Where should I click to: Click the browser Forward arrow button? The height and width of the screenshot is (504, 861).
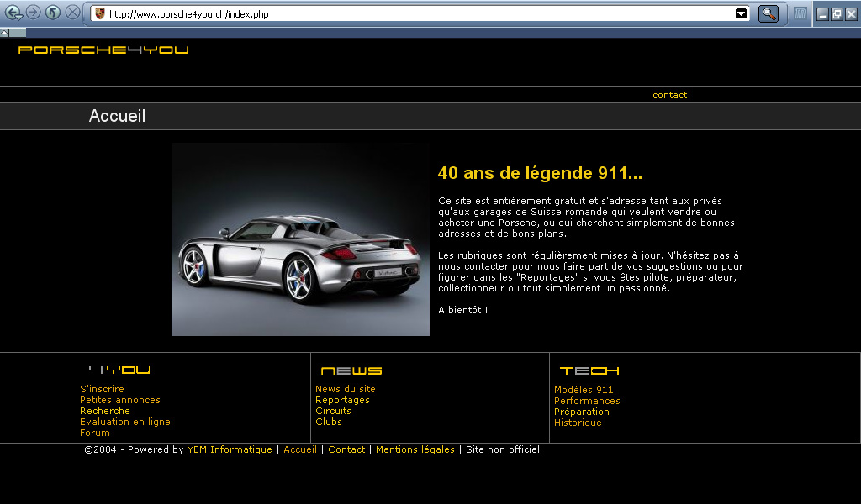coord(34,12)
